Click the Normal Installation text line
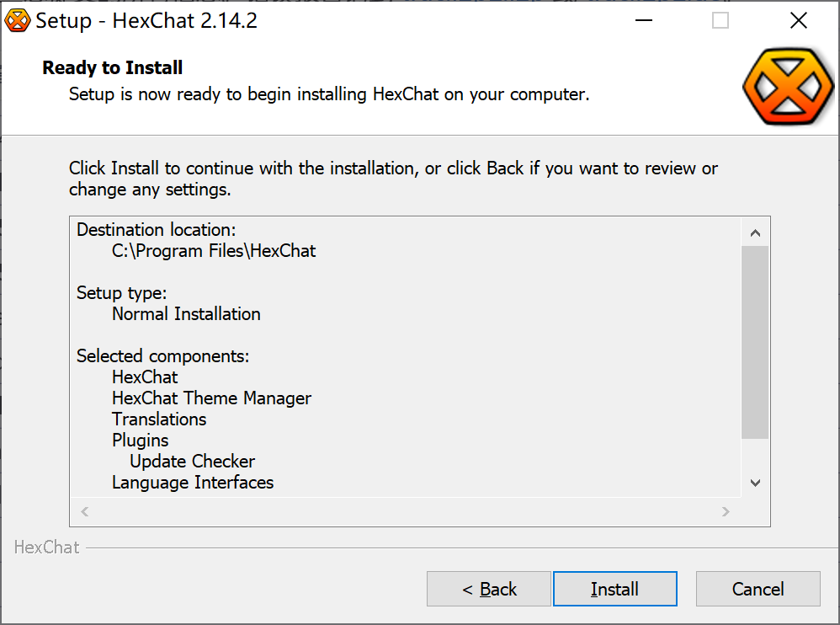840x625 pixels. [x=186, y=314]
